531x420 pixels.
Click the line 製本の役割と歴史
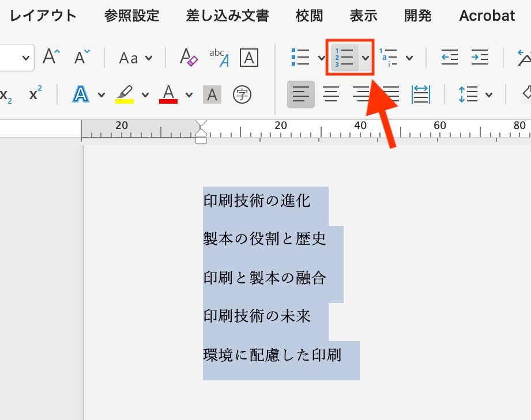coord(265,239)
